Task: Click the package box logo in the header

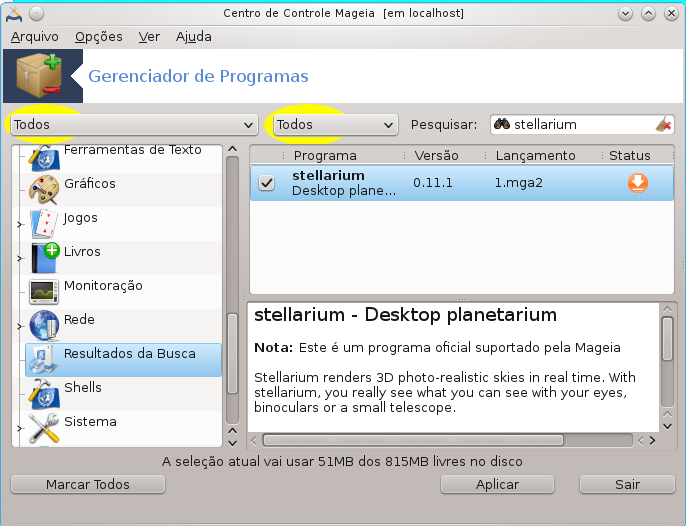Action: [x=38, y=75]
